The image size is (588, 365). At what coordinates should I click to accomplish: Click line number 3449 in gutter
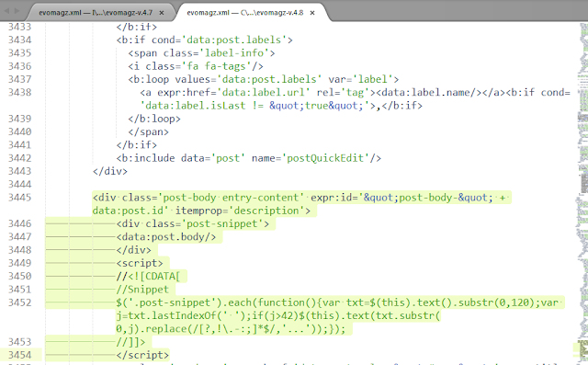click(20, 263)
